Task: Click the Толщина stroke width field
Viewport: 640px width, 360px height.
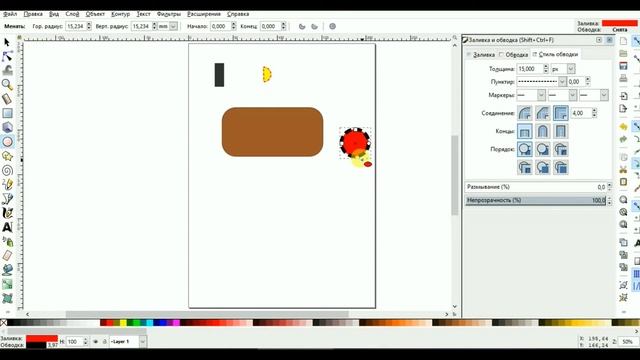Action: pos(529,69)
